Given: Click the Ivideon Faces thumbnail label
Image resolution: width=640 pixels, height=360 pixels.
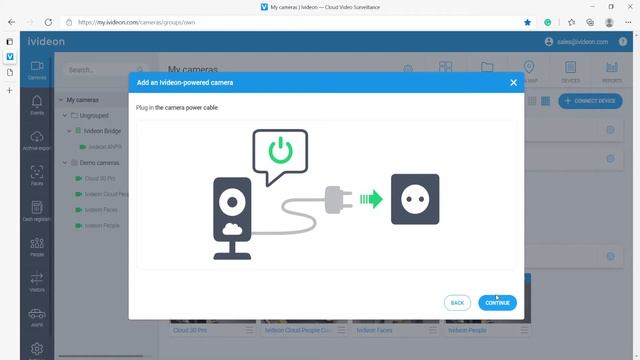Looking at the screenshot, I should point(374,330).
